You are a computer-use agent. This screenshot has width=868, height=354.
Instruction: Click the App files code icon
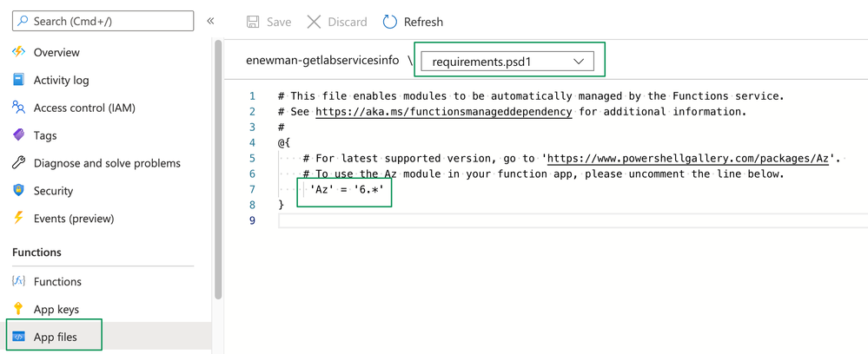click(x=18, y=337)
